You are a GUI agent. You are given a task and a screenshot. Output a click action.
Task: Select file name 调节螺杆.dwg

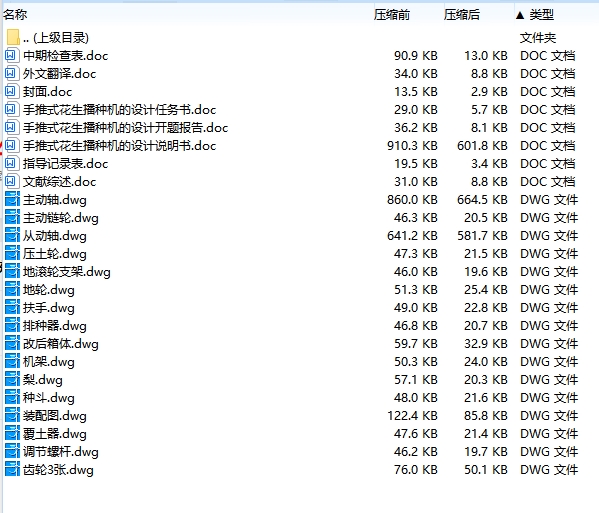pyautogui.click(x=61, y=452)
